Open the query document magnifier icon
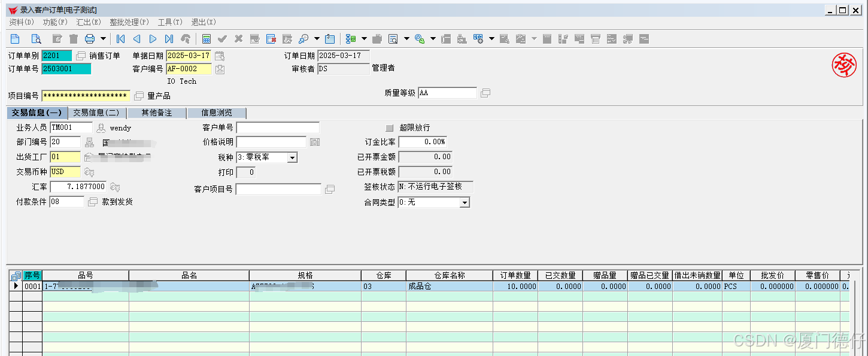 (x=36, y=39)
